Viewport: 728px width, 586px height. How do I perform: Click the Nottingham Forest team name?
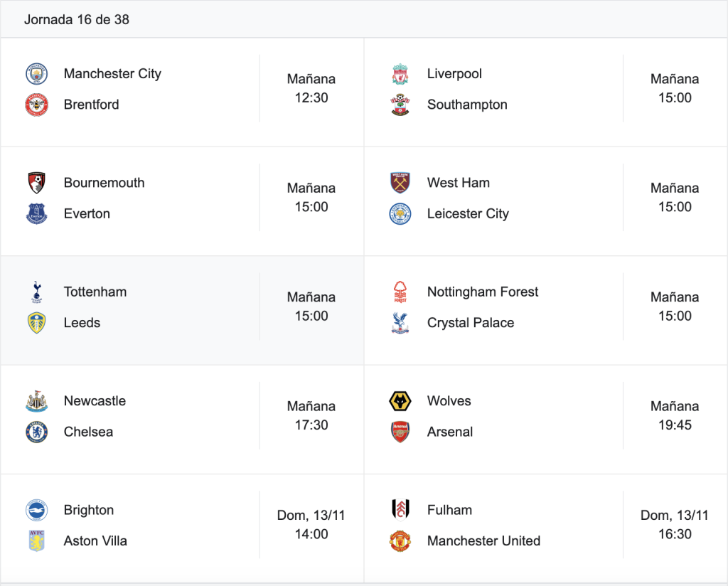click(483, 292)
